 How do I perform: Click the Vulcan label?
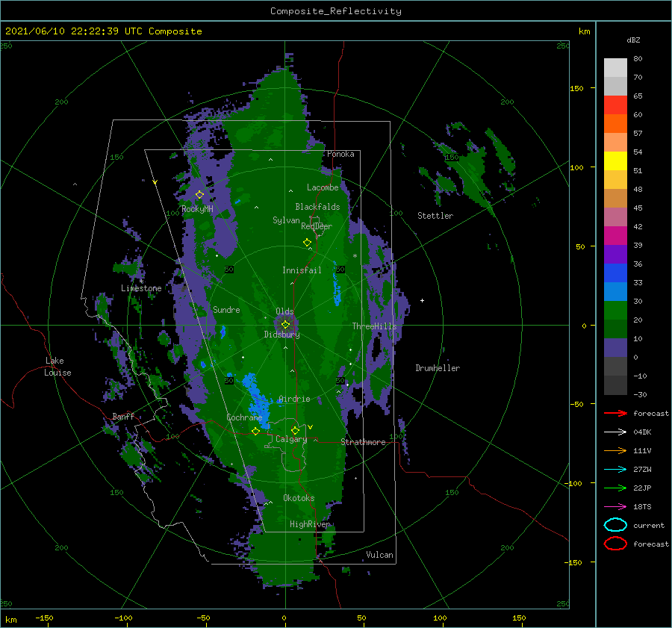[380, 555]
